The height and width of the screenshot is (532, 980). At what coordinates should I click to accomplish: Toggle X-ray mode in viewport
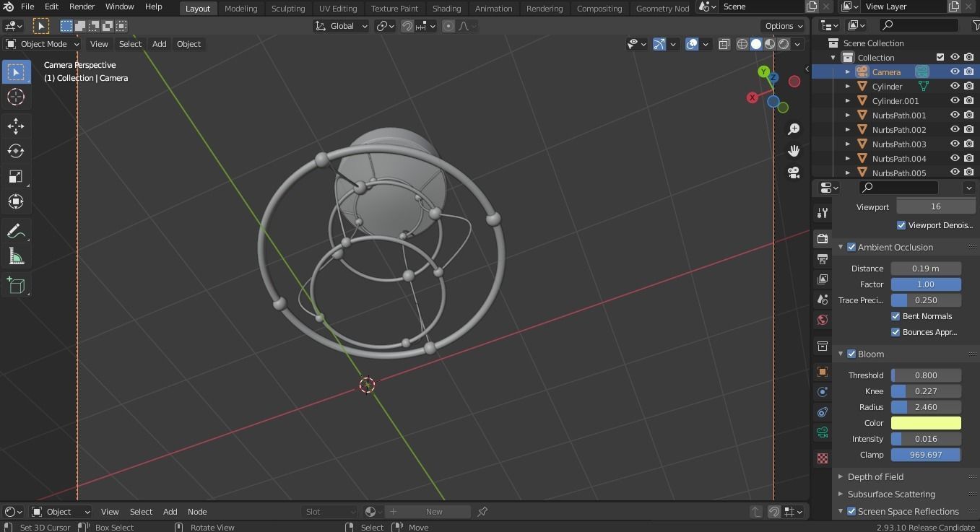[x=724, y=44]
